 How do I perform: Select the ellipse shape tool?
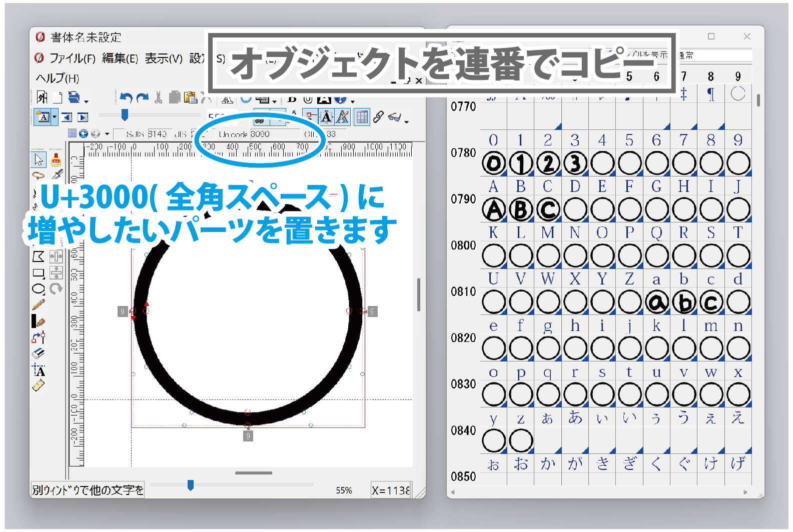[39, 289]
